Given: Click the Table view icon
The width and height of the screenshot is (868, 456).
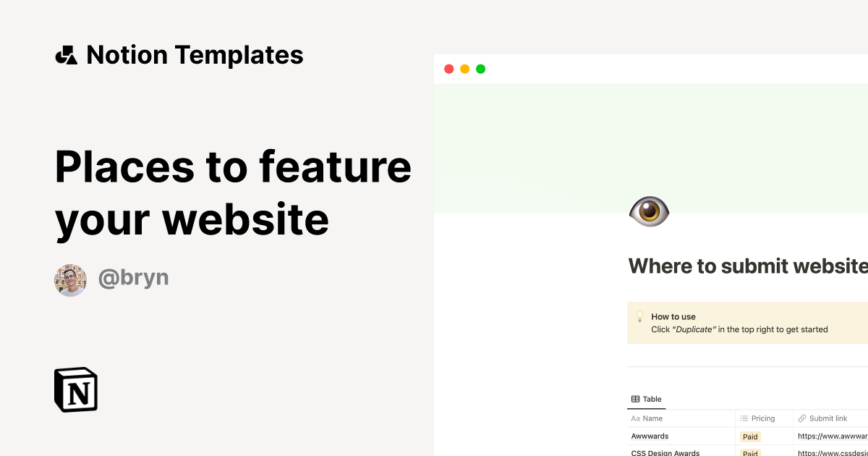Looking at the screenshot, I should 634,399.
